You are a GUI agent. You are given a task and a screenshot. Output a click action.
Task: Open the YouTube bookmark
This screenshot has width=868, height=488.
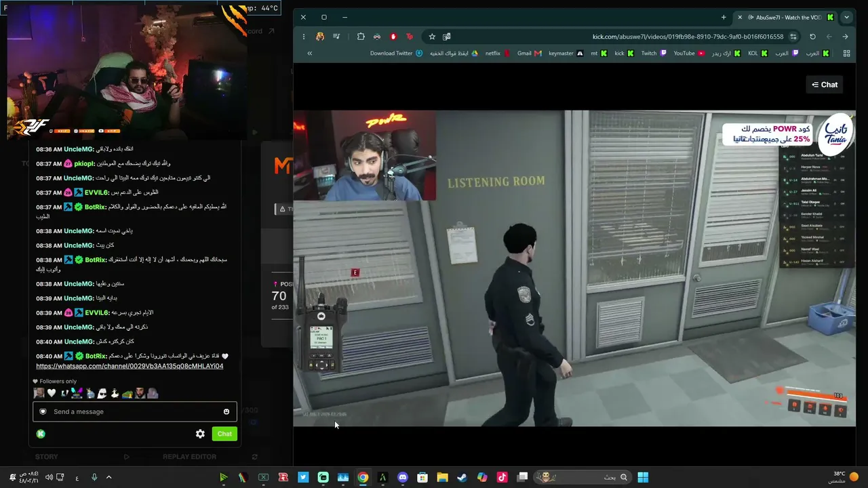coord(689,54)
